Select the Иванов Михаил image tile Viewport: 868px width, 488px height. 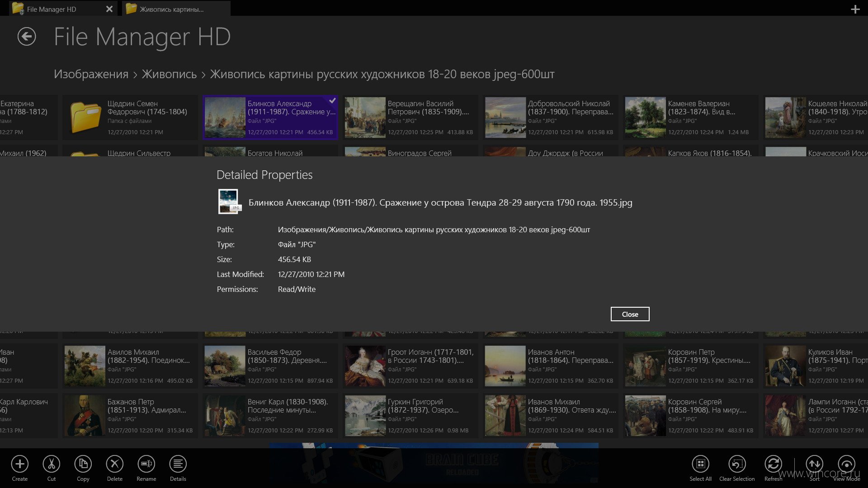point(551,416)
